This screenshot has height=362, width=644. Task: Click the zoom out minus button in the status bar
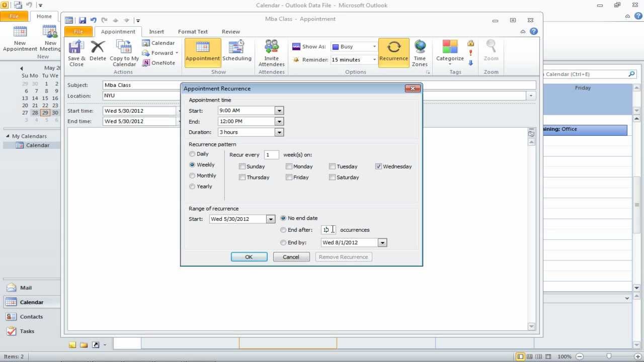click(x=580, y=356)
